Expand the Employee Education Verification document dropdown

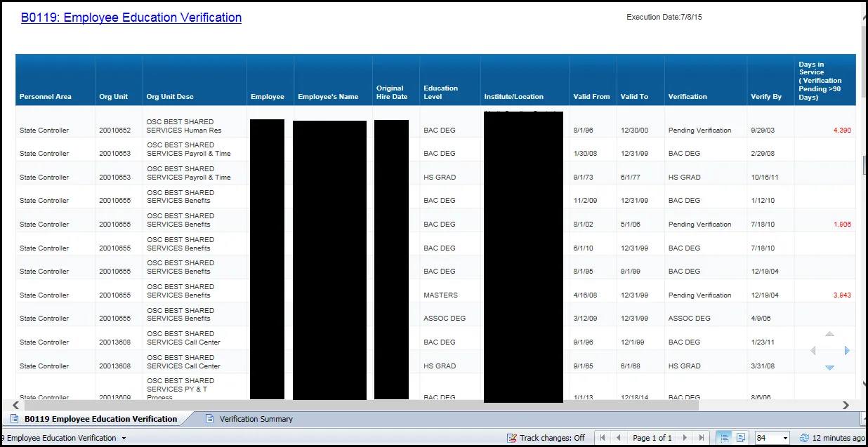point(124,438)
